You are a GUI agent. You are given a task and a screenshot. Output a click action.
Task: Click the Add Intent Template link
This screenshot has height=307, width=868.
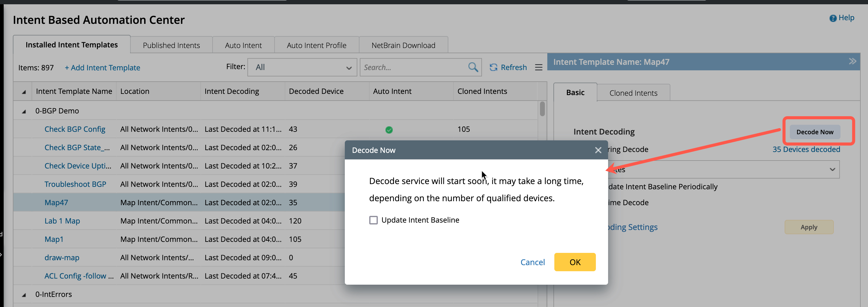[x=102, y=68]
